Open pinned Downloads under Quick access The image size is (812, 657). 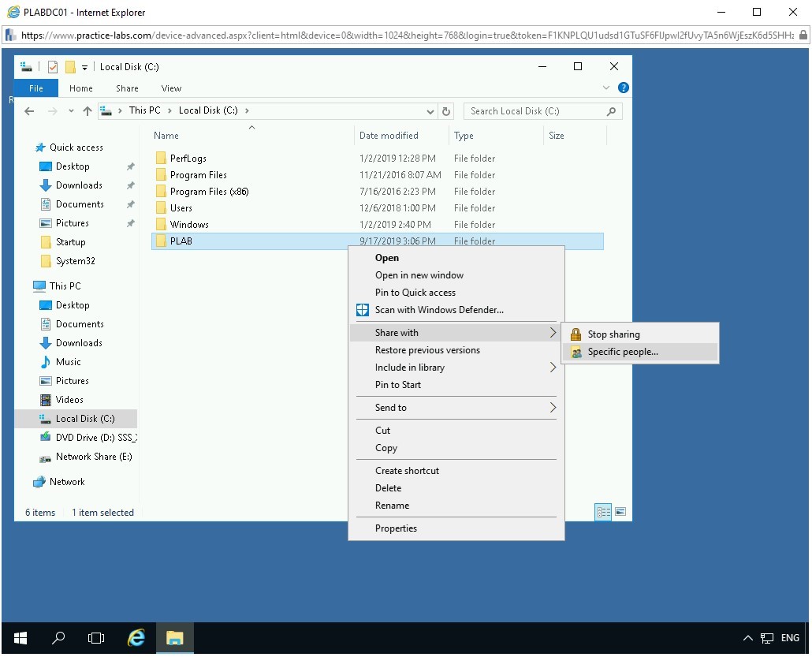[79, 185]
